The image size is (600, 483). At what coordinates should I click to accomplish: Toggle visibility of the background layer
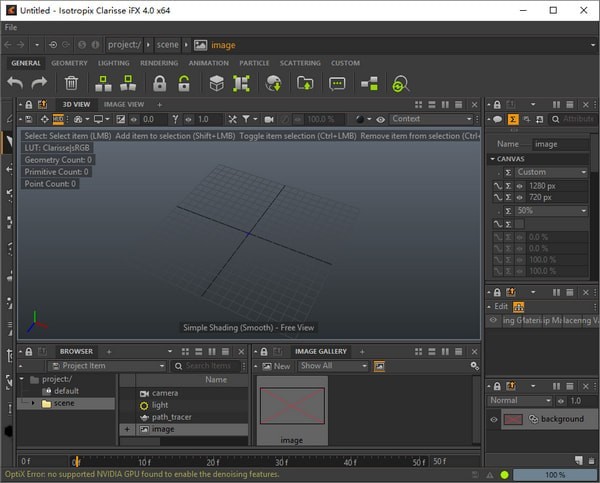pyautogui.click(x=494, y=419)
